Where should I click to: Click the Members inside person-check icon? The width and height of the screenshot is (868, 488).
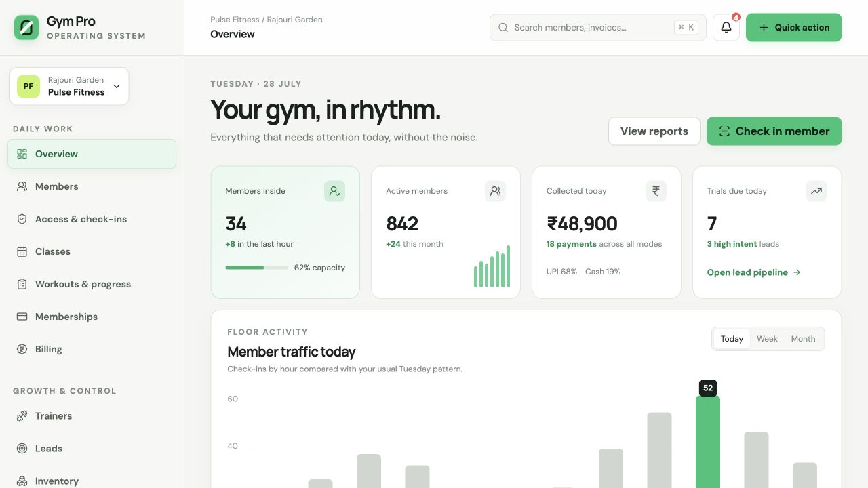(334, 191)
